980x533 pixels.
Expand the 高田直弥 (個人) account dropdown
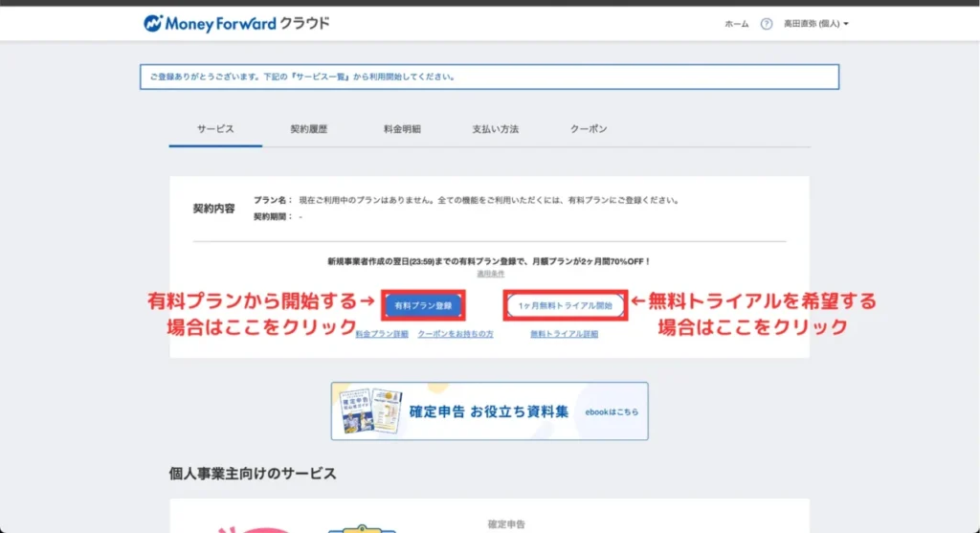[815, 24]
